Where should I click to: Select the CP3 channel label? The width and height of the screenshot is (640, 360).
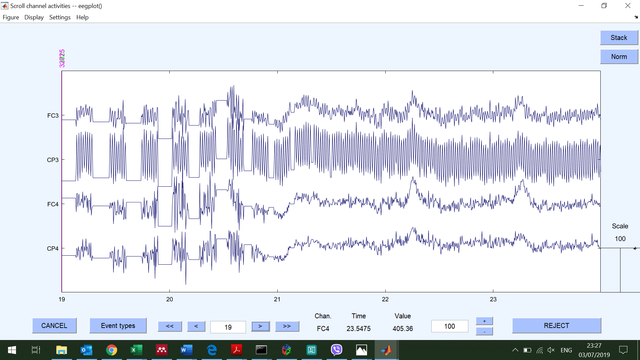tap(53, 160)
